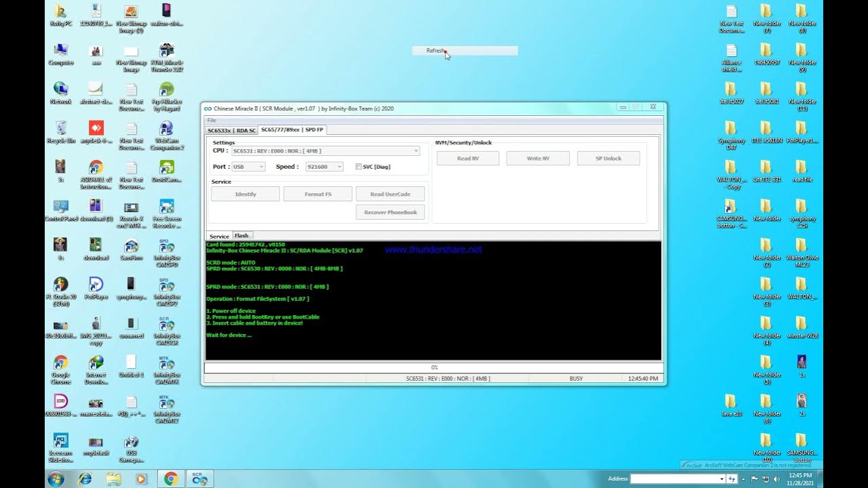868x488 pixels.
Task: Launch FL Studio 20 (32bit) shortcut
Action: point(60,291)
